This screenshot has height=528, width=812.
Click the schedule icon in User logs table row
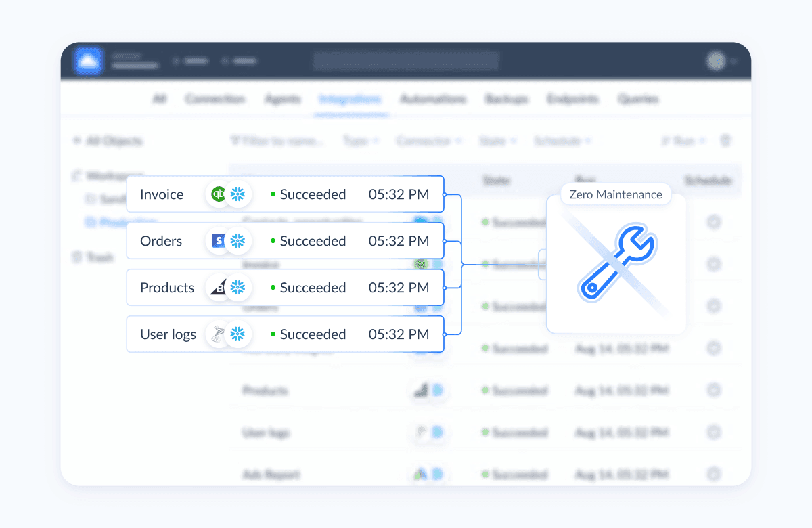tap(713, 433)
